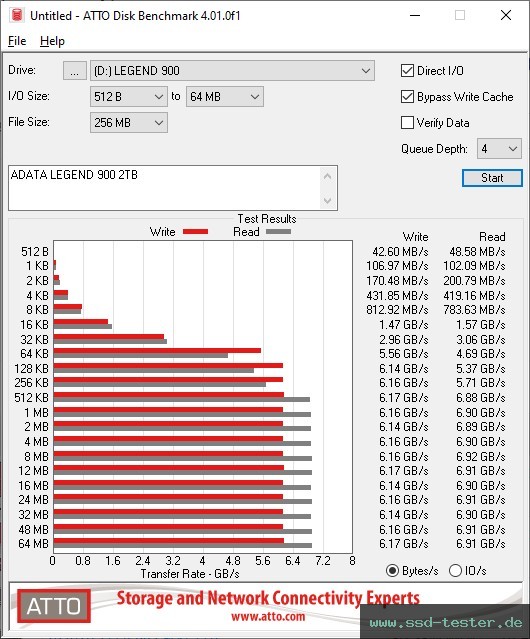The width and height of the screenshot is (530, 639).
Task: Click the description box scroll down arrow
Action: coord(328,200)
